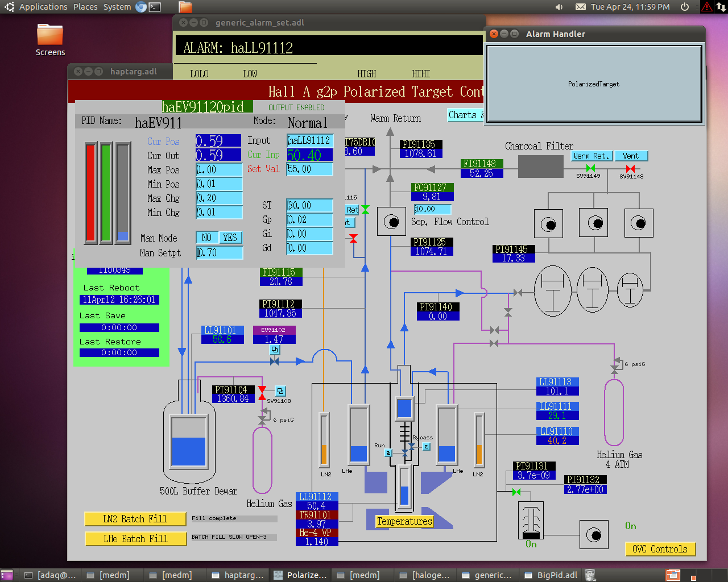
Task: Click the Vent button
Action: [631, 156]
